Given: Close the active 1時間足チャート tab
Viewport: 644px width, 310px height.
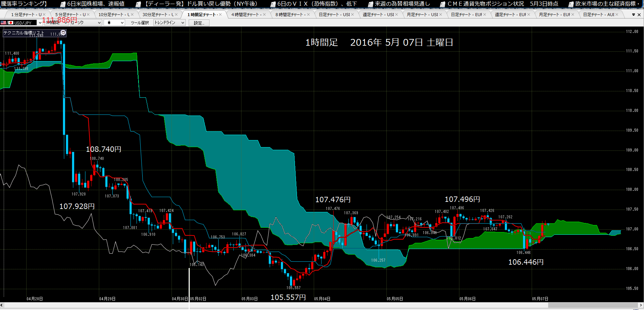Looking at the screenshot, I should [x=220, y=14].
